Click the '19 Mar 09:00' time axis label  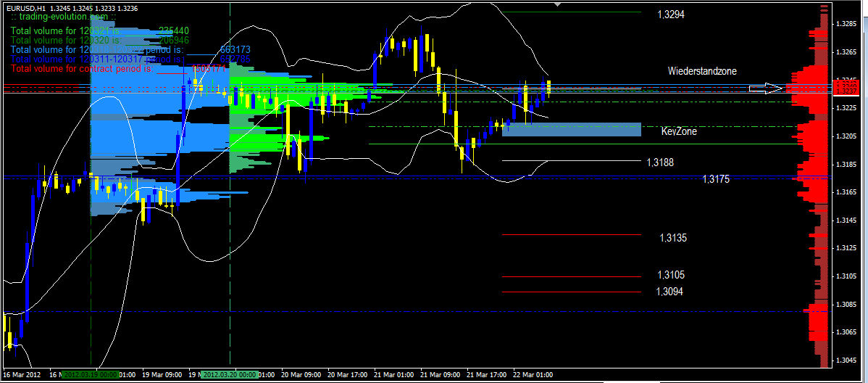click(162, 375)
